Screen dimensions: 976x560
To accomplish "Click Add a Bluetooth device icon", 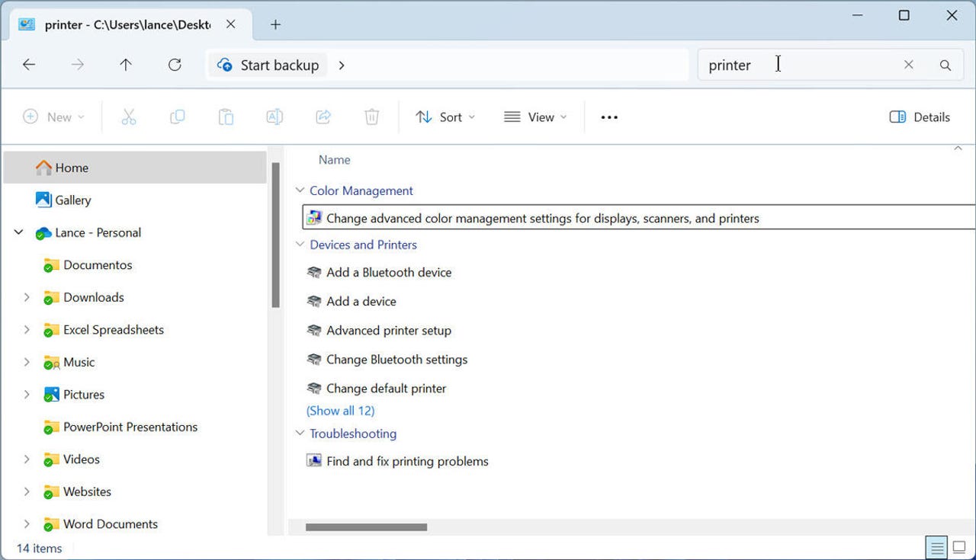I will click(313, 272).
